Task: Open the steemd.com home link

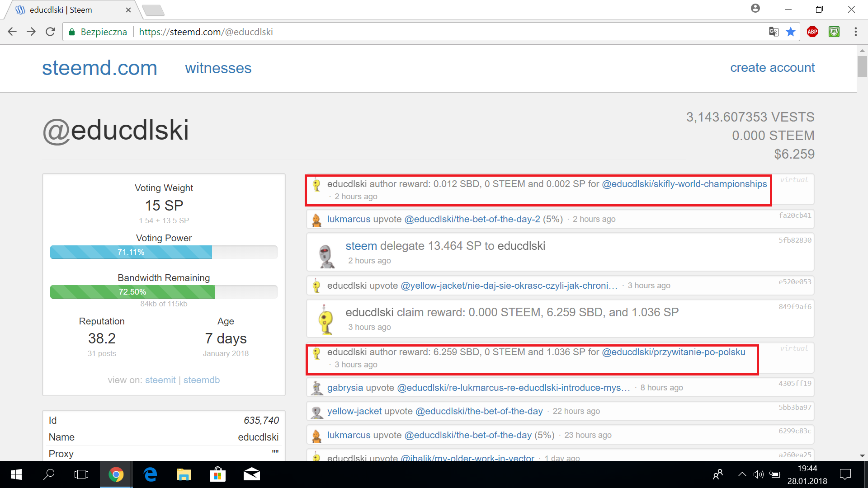Action: pyautogui.click(x=99, y=68)
